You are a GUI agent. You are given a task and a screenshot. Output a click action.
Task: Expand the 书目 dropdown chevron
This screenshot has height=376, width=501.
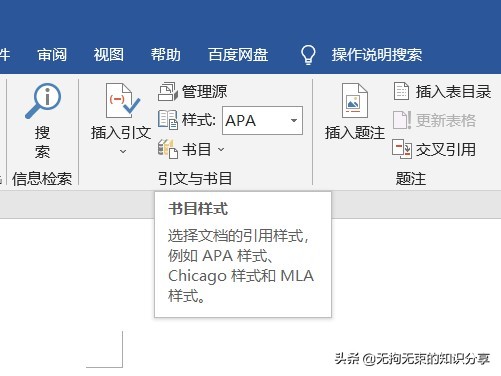221,149
